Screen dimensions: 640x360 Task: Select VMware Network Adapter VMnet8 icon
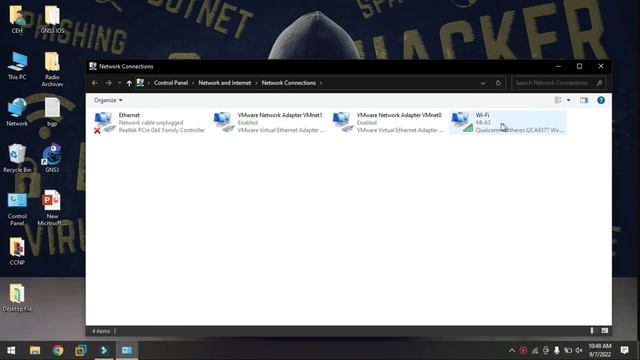342,122
